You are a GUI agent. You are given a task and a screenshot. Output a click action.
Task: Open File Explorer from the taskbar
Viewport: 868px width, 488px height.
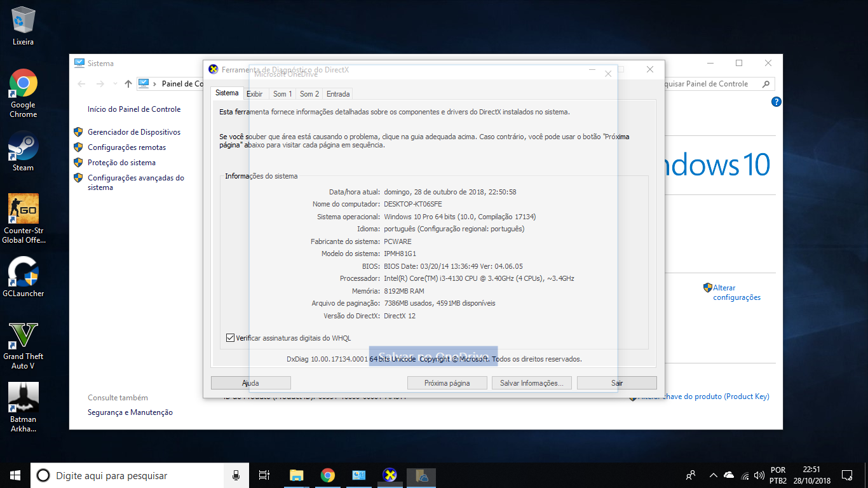pos(297,475)
